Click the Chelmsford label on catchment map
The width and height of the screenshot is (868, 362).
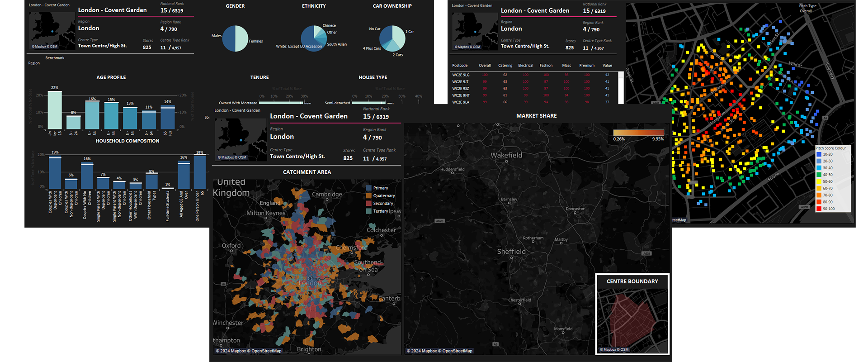pos(352,248)
